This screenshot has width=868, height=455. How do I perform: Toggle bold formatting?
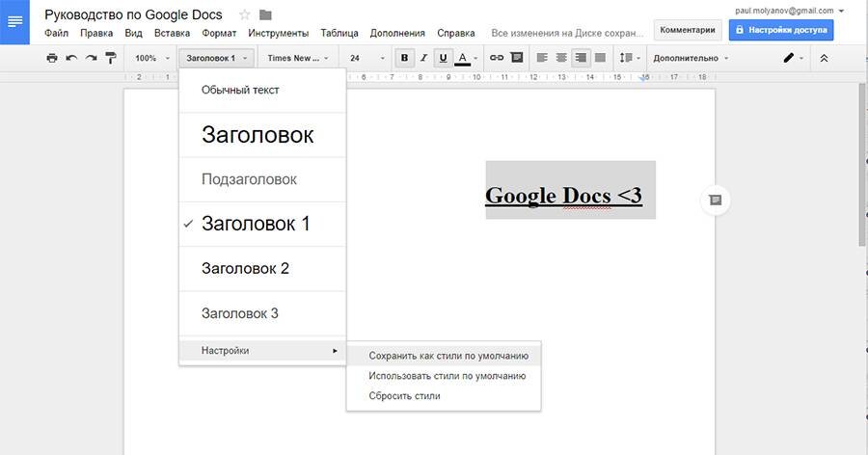405,58
